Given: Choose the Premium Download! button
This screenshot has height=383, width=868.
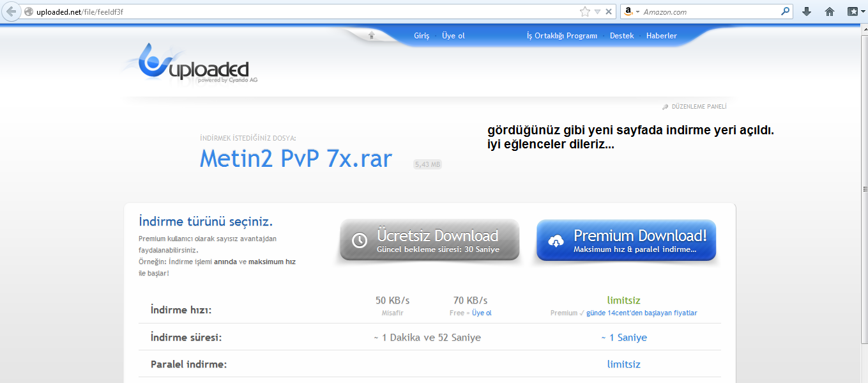Looking at the screenshot, I should tap(626, 240).
